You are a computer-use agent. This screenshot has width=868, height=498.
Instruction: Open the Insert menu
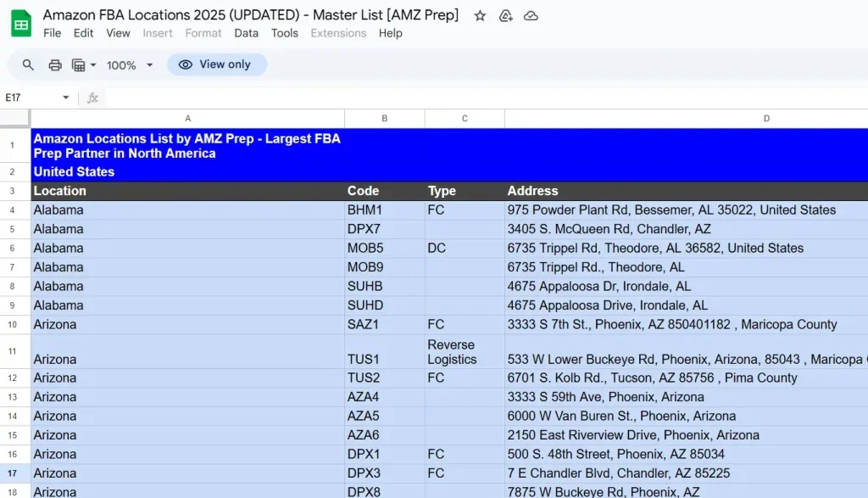pyautogui.click(x=158, y=33)
